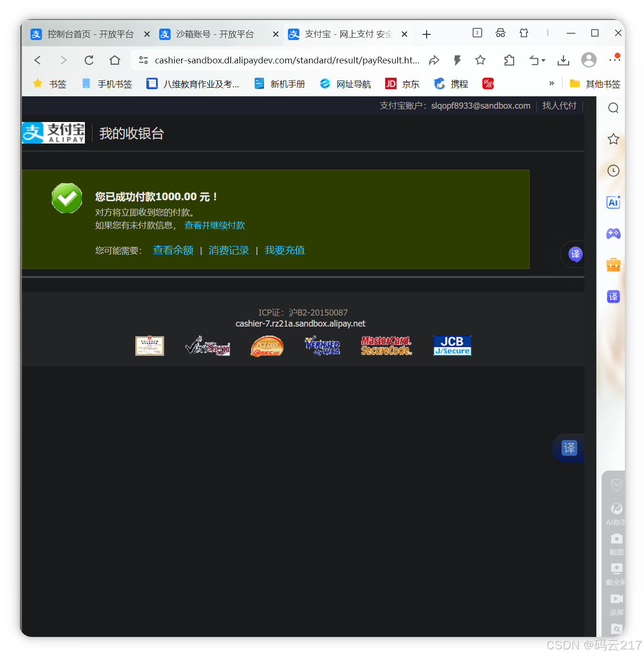Click the skin shirt icon
The height and width of the screenshot is (656, 644).
click(524, 33)
